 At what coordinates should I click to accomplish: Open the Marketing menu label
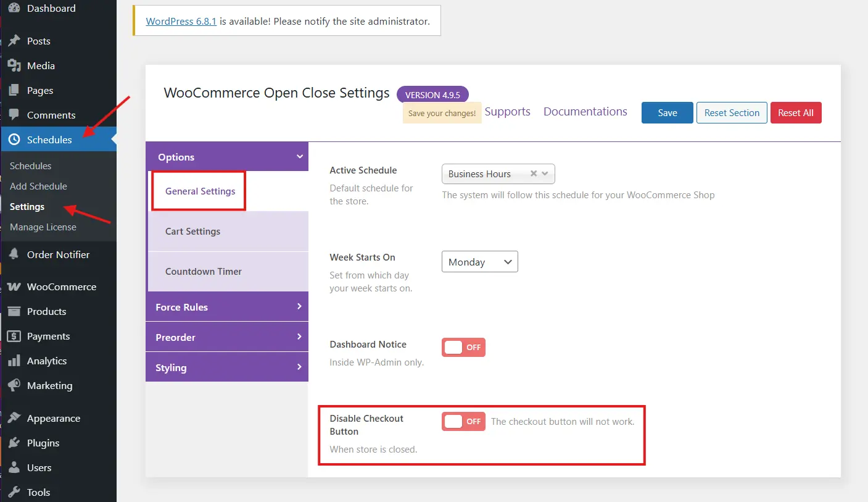point(50,386)
